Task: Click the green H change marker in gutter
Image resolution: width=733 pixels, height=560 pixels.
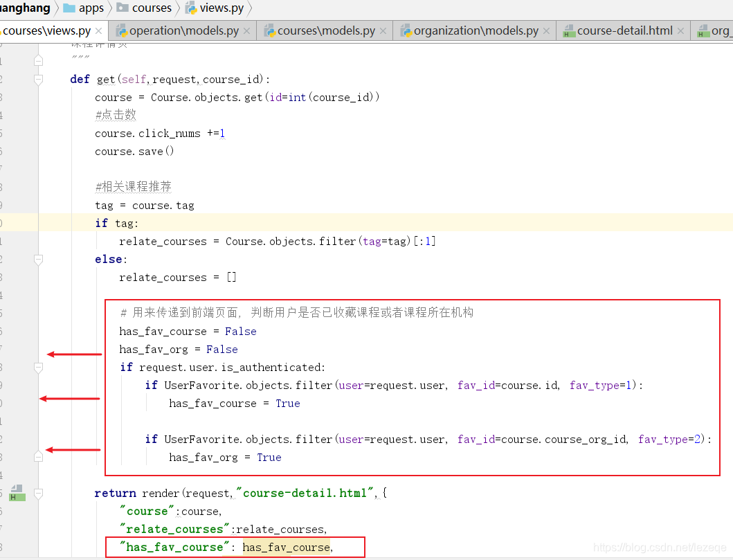Action: coord(17,494)
